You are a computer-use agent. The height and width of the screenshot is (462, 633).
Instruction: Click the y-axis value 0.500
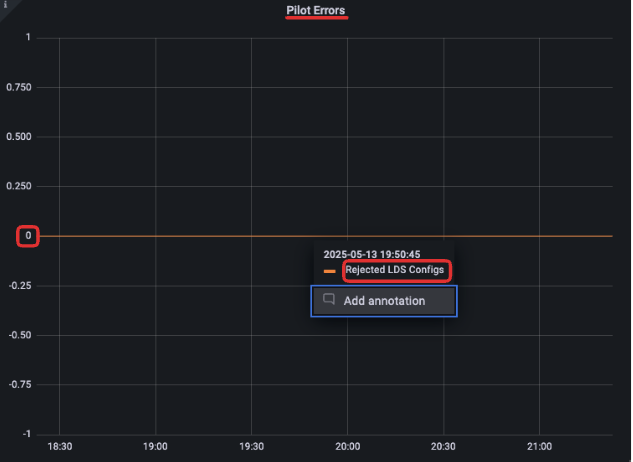click(x=19, y=136)
